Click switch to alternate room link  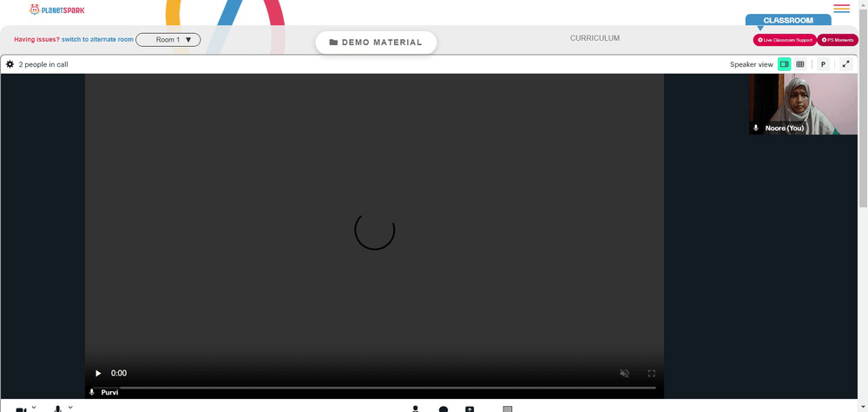point(97,40)
